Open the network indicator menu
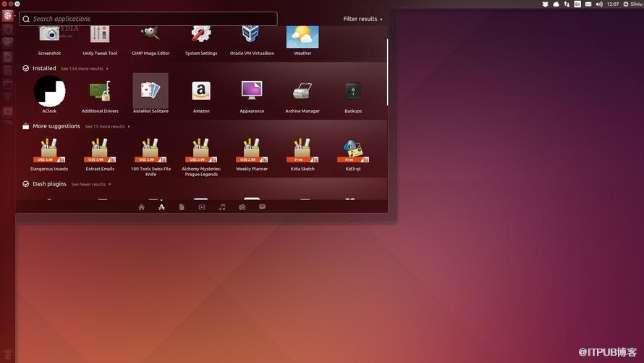 point(567,4)
